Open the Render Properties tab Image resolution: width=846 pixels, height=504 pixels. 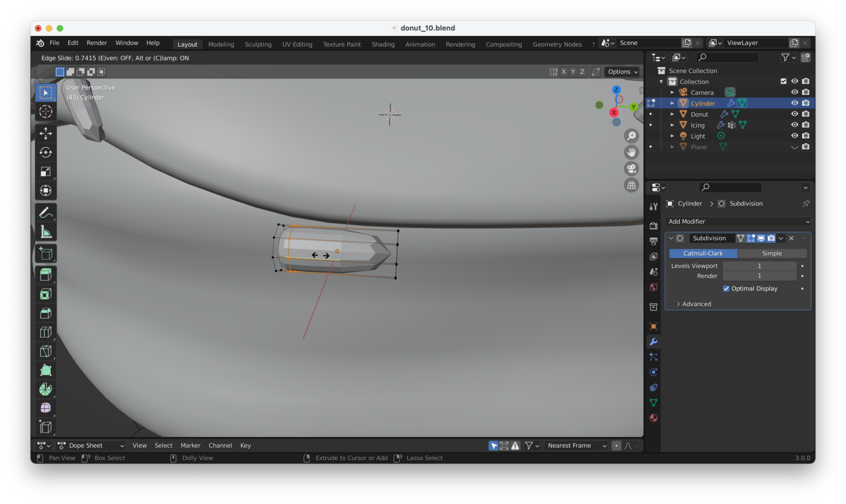[652, 226]
